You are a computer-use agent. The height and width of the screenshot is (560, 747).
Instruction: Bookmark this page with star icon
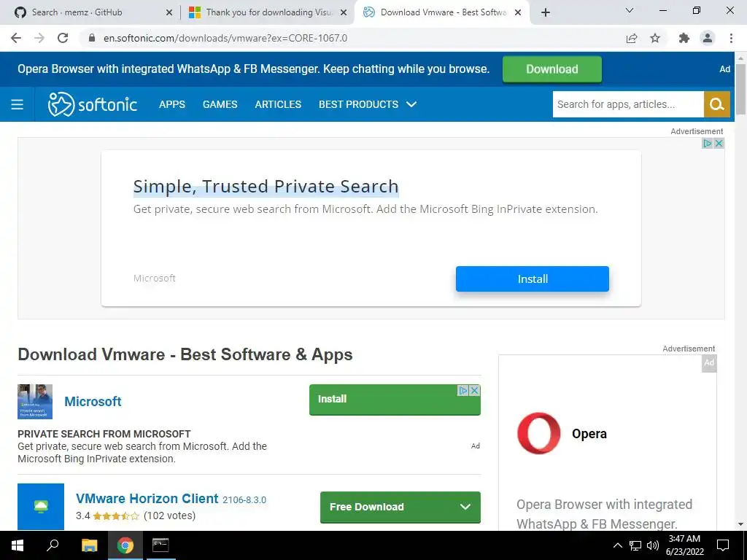click(x=655, y=38)
